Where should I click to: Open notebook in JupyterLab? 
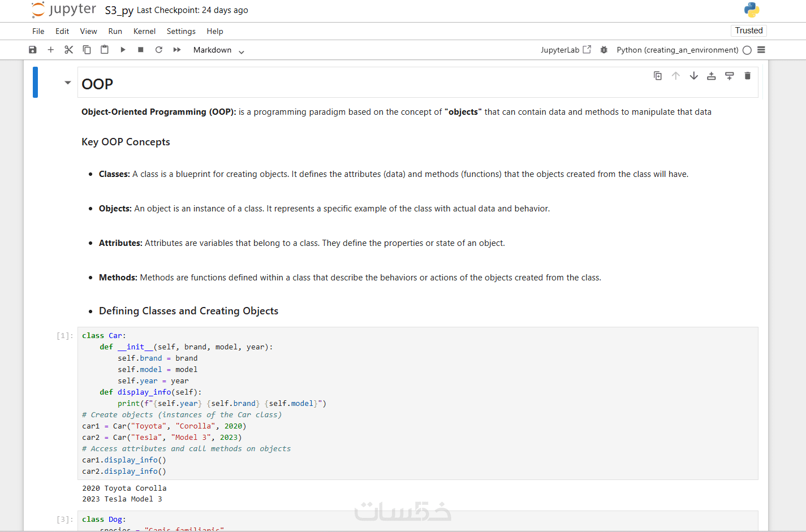pyautogui.click(x=566, y=50)
